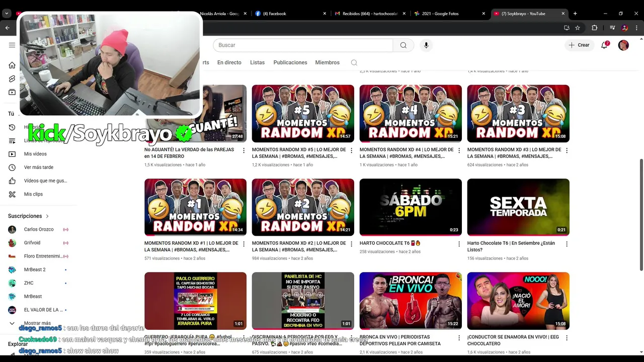
Task: Switch to the Publicaciones tab
Action: click(x=290, y=62)
